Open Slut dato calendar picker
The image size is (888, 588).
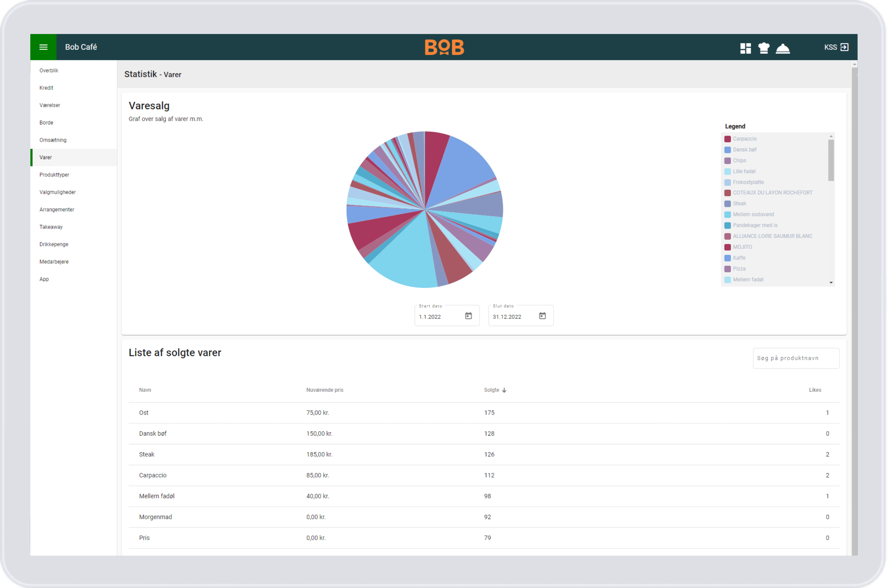point(542,316)
